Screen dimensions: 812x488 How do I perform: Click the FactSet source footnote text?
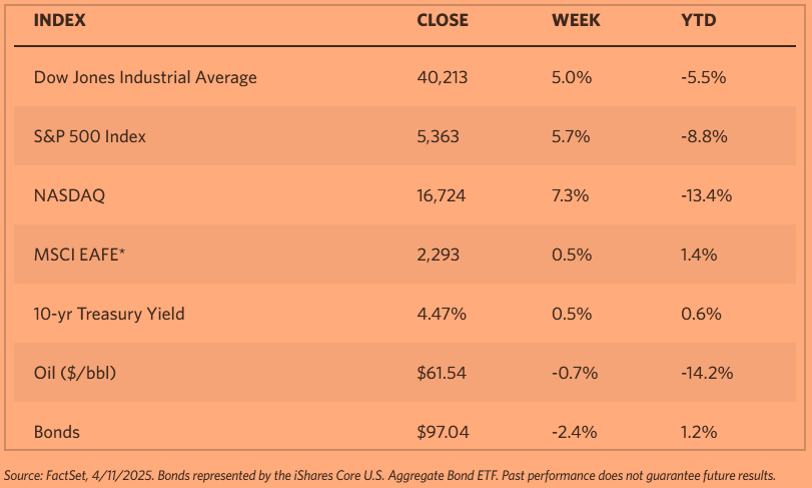click(390, 475)
